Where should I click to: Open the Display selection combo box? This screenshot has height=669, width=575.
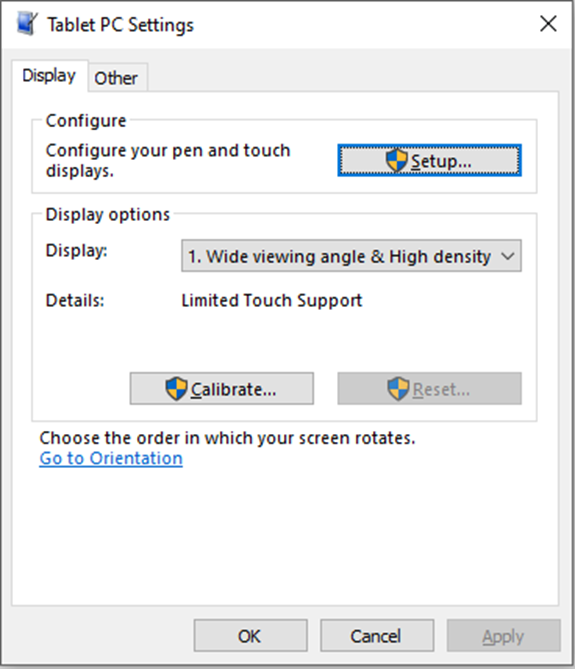[x=351, y=256]
